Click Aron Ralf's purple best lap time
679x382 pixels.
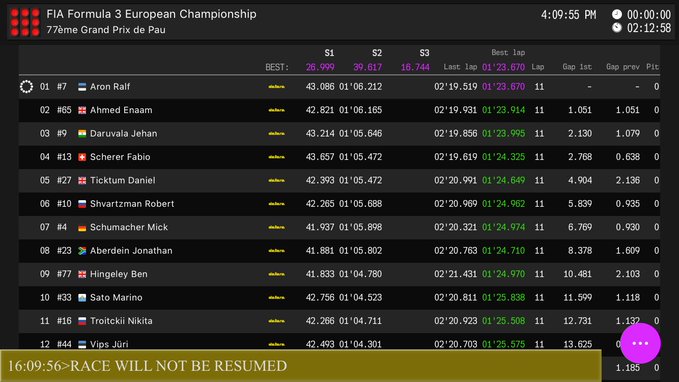coord(503,87)
